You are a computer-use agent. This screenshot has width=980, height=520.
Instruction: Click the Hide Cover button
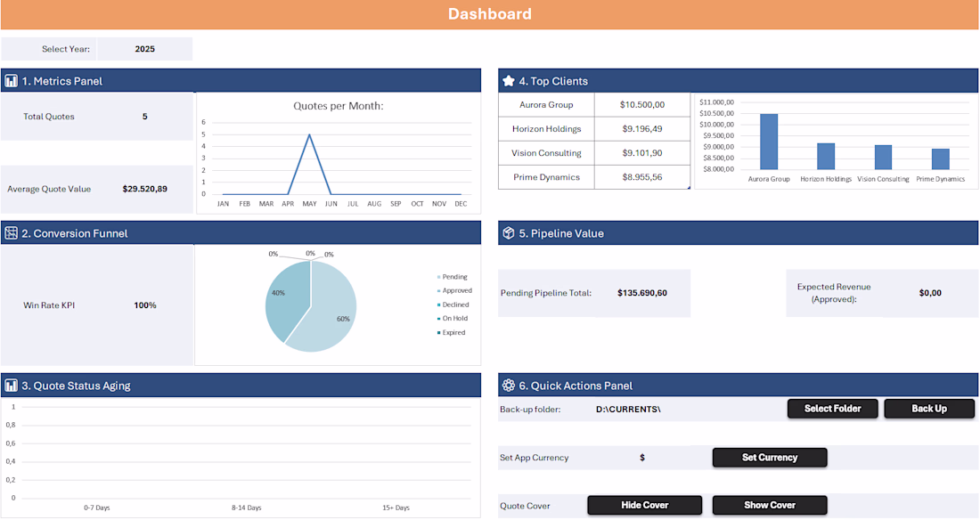point(644,505)
